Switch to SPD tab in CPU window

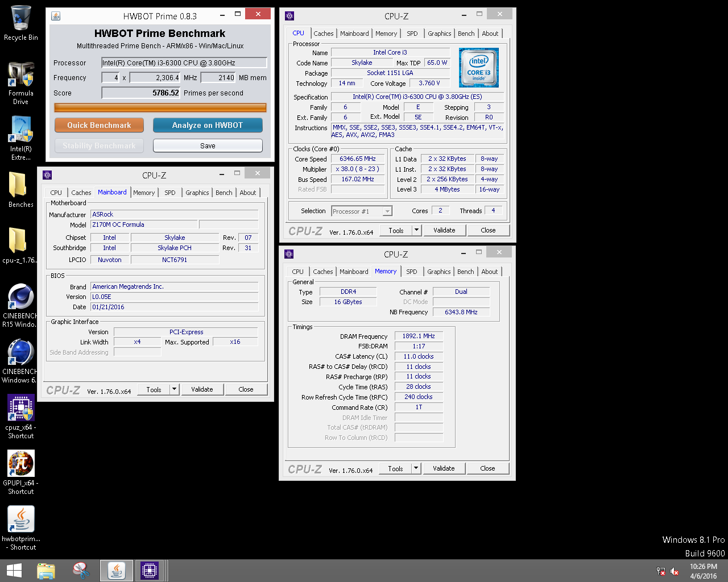click(x=412, y=34)
